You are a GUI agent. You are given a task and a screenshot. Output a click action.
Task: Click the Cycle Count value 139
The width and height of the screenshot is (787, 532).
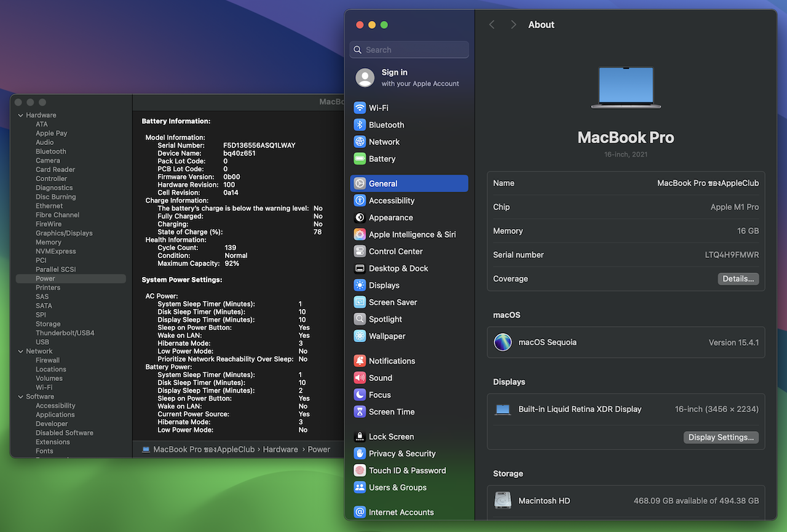point(230,248)
